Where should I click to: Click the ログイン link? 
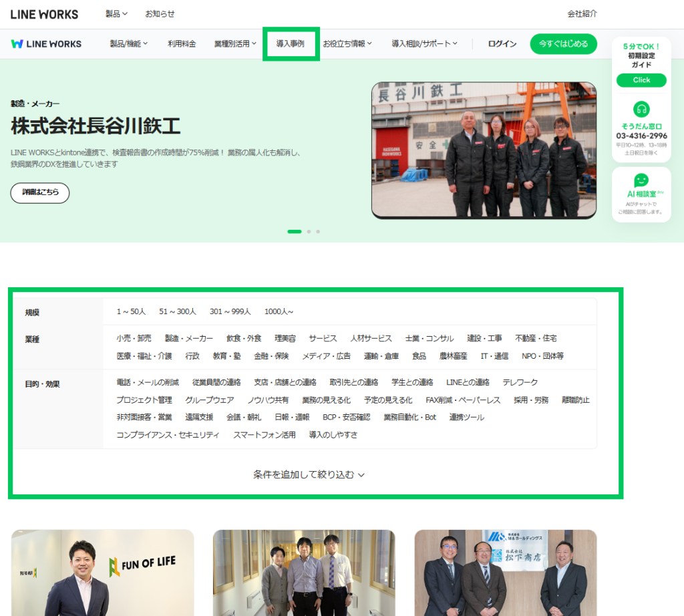[502, 44]
